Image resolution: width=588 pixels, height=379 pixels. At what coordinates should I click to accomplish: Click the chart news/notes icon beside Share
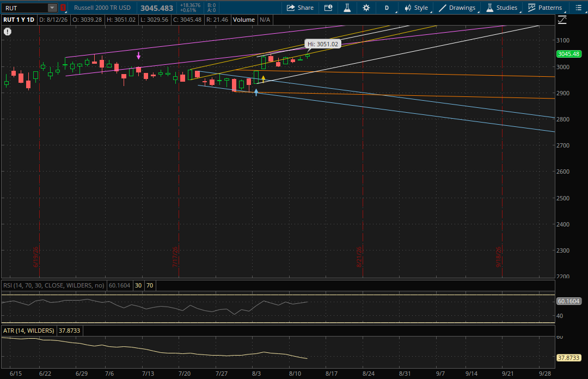pyautogui.click(x=328, y=8)
